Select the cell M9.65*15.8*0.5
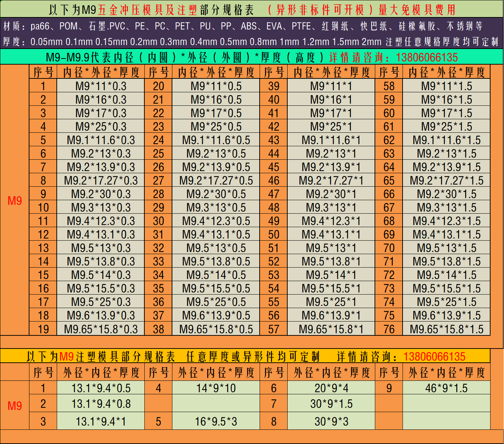Viewport: 504px width, 444px height. [x=216, y=329]
